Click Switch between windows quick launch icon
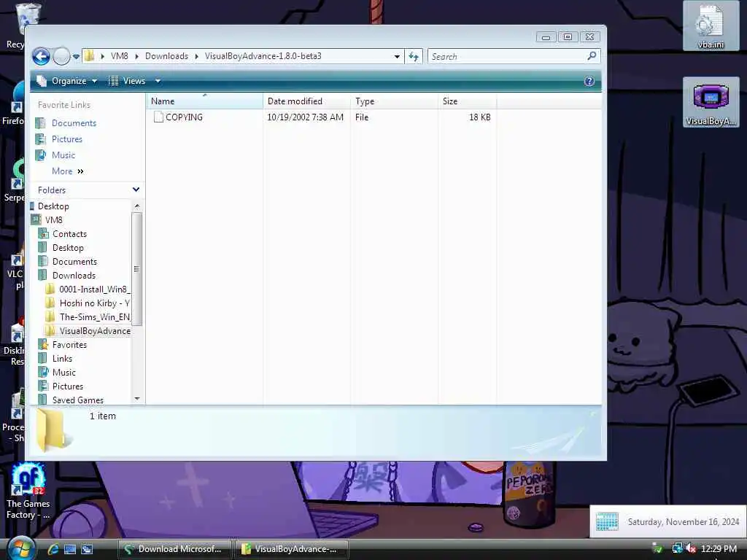The width and height of the screenshot is (747, 560). pos(87,549)
